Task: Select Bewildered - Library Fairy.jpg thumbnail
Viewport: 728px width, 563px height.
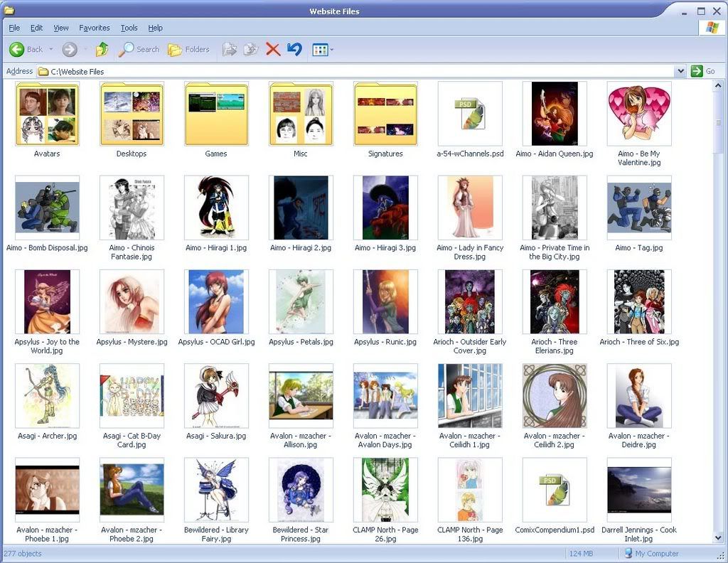Action: pos(216,490)
